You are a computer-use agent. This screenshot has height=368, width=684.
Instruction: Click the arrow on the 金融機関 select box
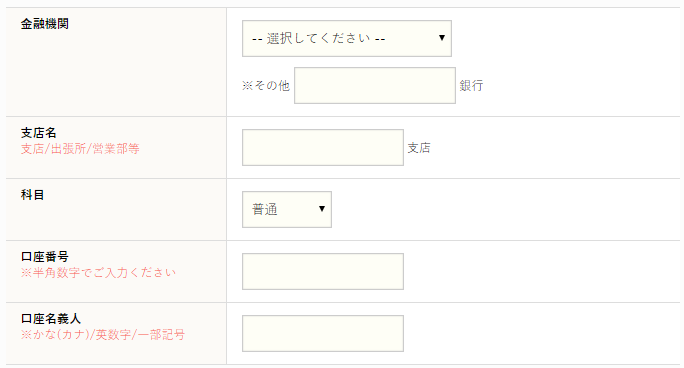441,38
